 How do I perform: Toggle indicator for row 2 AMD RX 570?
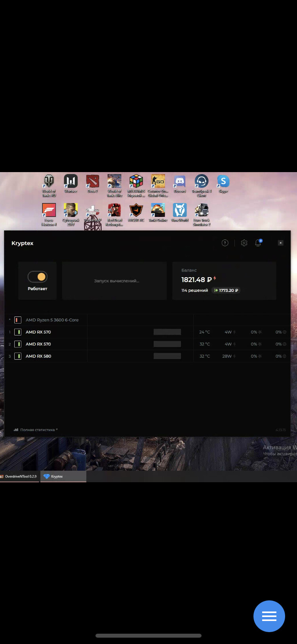pyautogui.click(x=17, y=344)
